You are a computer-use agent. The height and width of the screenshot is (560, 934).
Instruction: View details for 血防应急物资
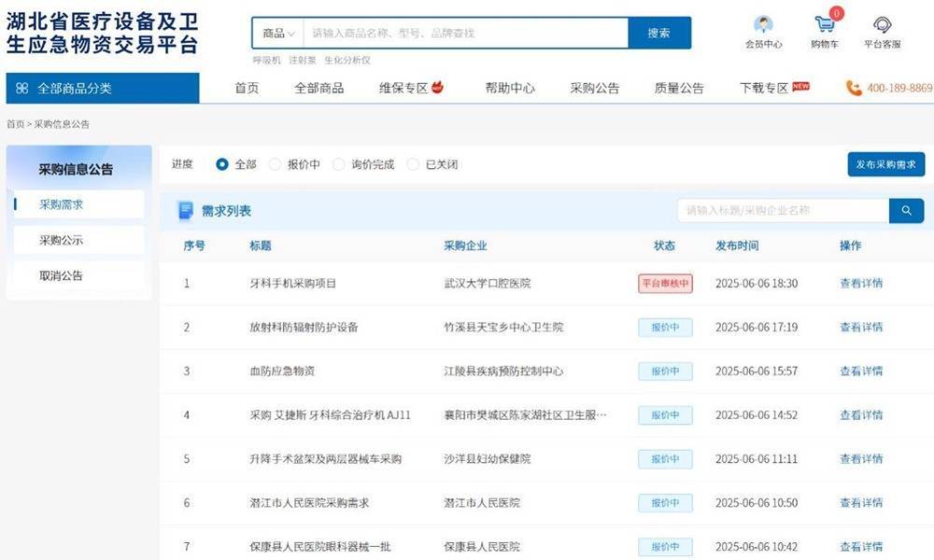tap(861, 371)
